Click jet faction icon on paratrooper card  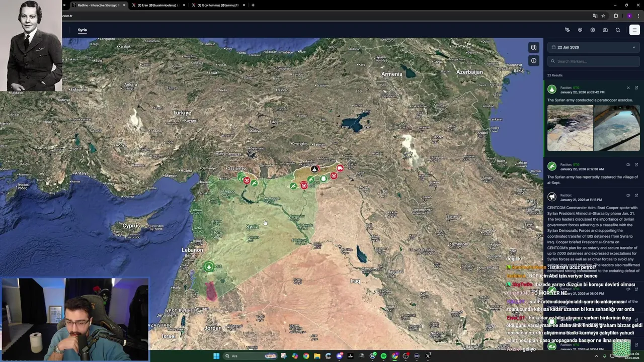[x=552, y=89]
